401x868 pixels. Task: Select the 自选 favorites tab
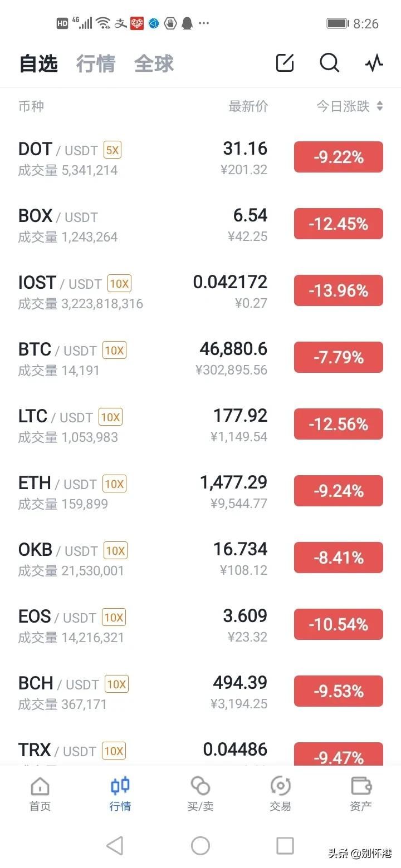click(38, 64)
